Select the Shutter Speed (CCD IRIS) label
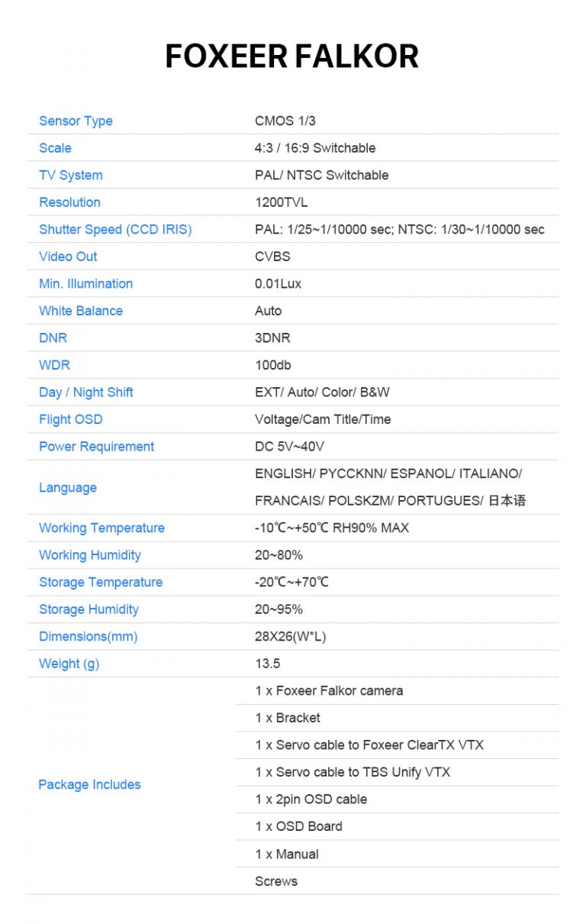The width and height of the screenshot is (586, 924). coord(115,229)
